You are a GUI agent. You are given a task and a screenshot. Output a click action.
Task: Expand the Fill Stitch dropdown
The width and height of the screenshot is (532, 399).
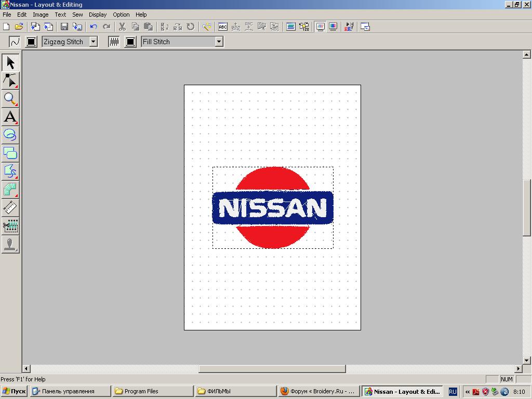(x=219, y=42)
